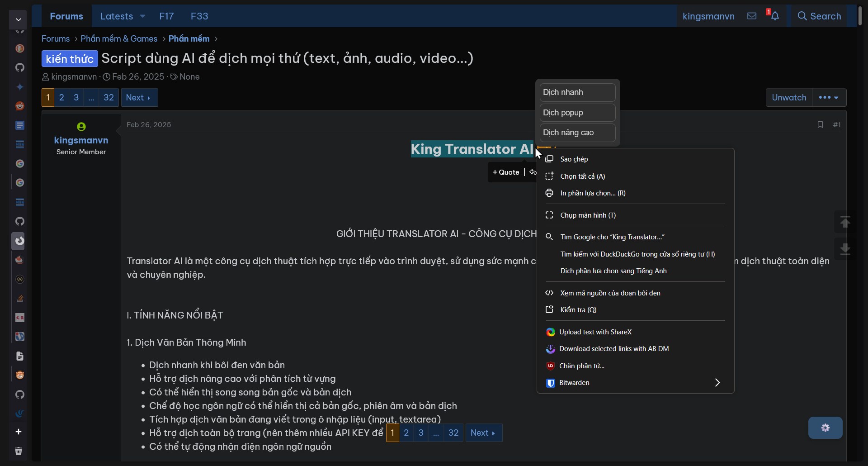Open the red Chinese-character tab in sidebar

[20, 318]
